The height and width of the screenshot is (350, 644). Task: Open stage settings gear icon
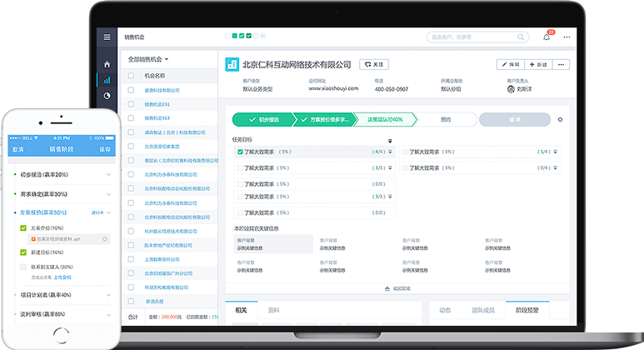point(560,119)
